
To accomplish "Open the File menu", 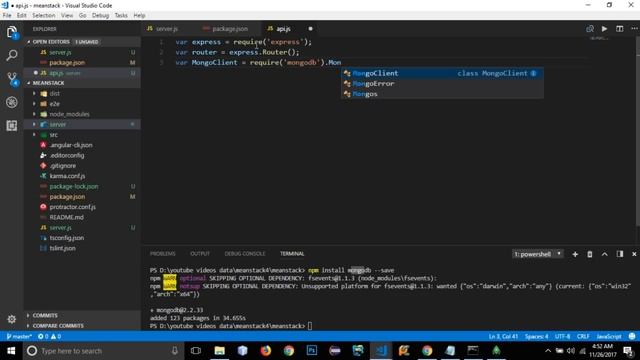I will (7, 15).
